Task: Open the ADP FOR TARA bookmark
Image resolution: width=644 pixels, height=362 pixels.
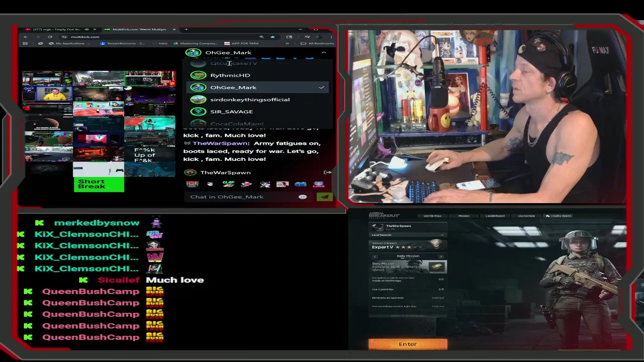Action: pyautogui.click(x=242, y=43)
